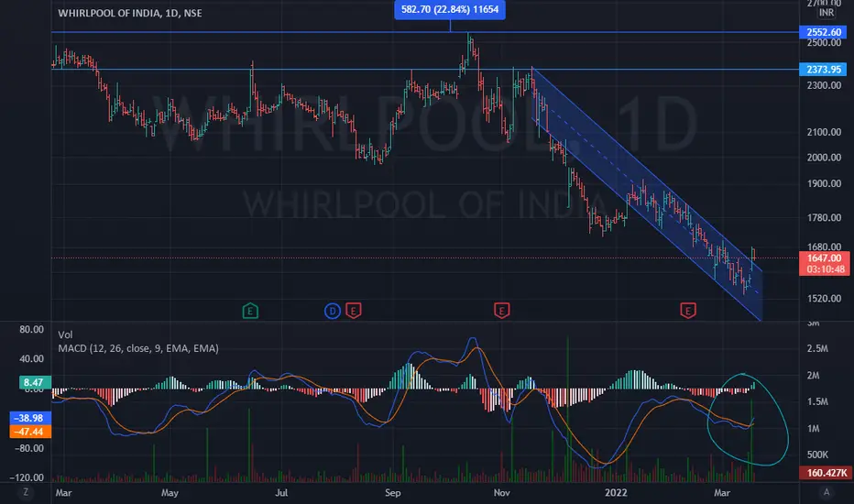
Task: Open the red E earnings marker above the 2022 label
Action: 688,312
